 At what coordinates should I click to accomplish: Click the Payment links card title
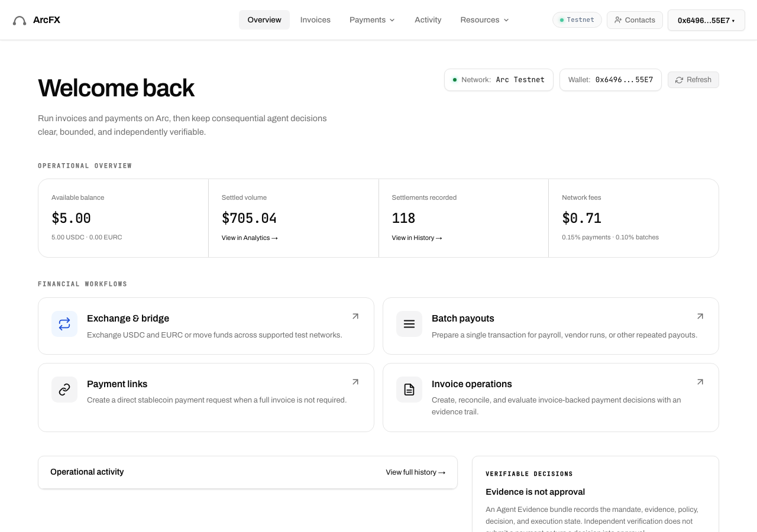(117, 384)
